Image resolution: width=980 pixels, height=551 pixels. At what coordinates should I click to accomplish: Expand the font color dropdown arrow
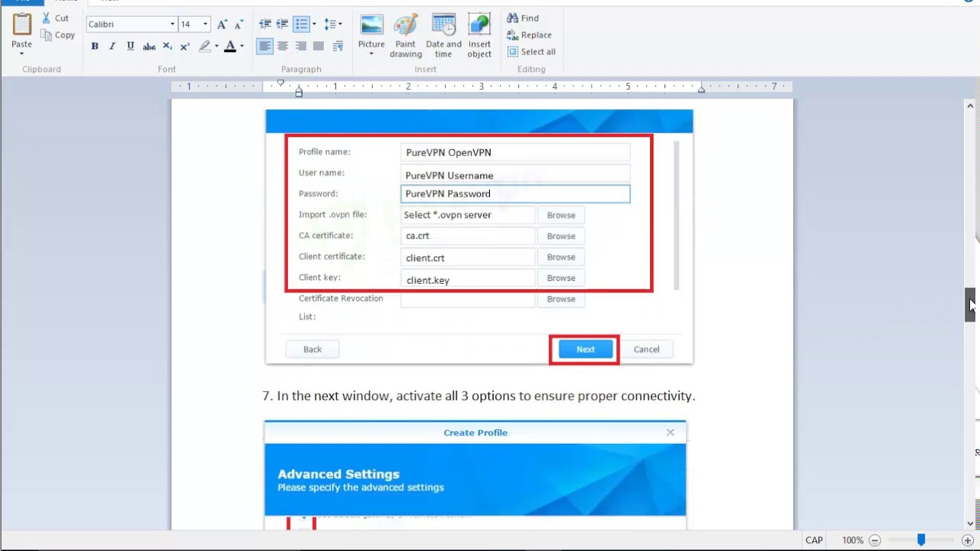[242, 47]
